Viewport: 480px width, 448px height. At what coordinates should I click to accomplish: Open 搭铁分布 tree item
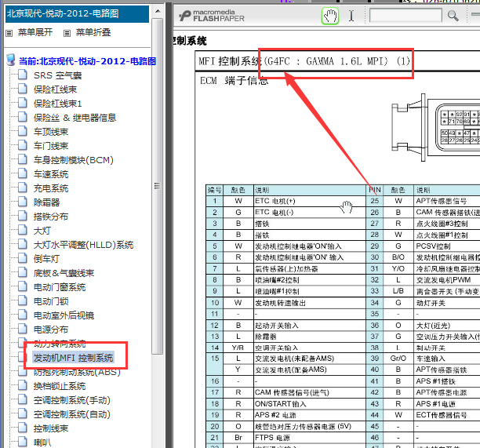pyautogui.click(x=51, y=217)
